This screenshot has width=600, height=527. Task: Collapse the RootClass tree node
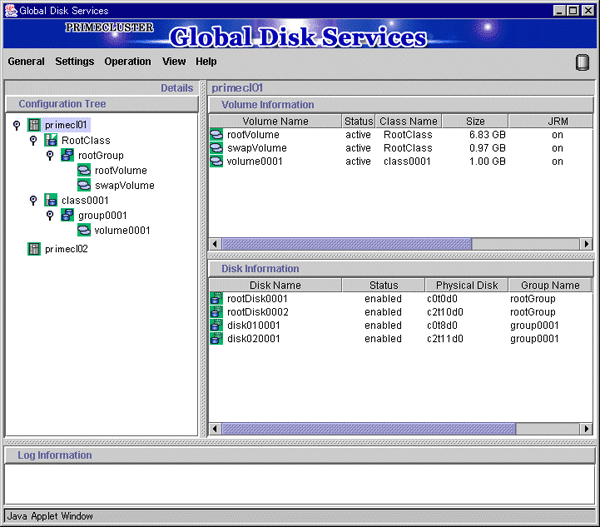33,140
